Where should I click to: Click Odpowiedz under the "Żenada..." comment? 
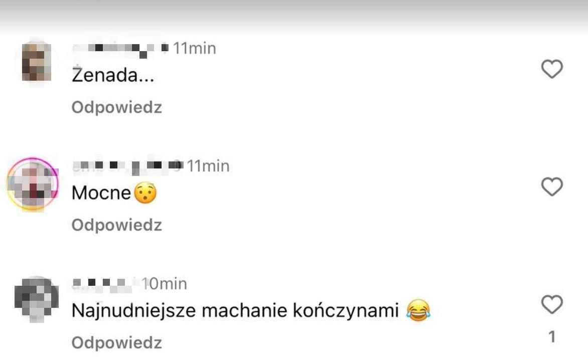tap(116, 107)
